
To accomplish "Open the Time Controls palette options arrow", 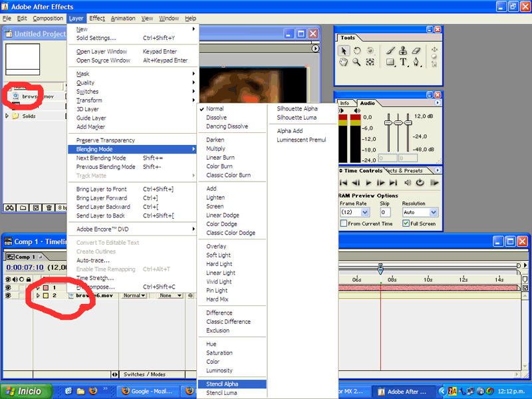I will (438, 170).
